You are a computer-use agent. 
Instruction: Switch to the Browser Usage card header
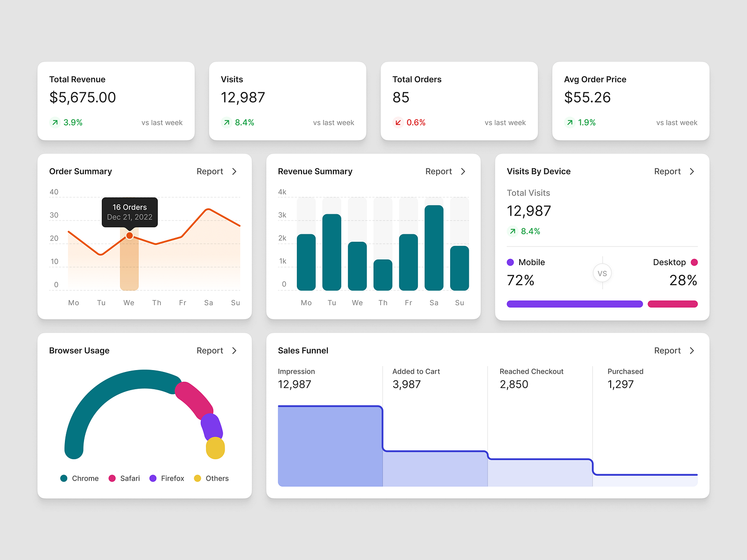click(x=79, y=350)
